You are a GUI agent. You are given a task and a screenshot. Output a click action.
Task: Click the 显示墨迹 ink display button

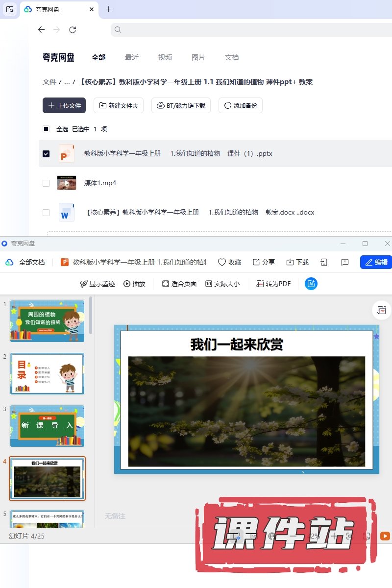point(84,284)
